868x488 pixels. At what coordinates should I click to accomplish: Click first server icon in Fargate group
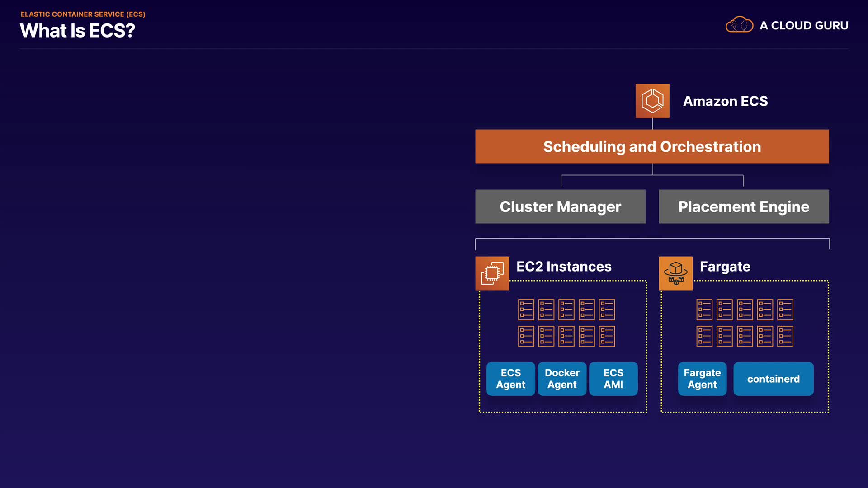[704, 310]
